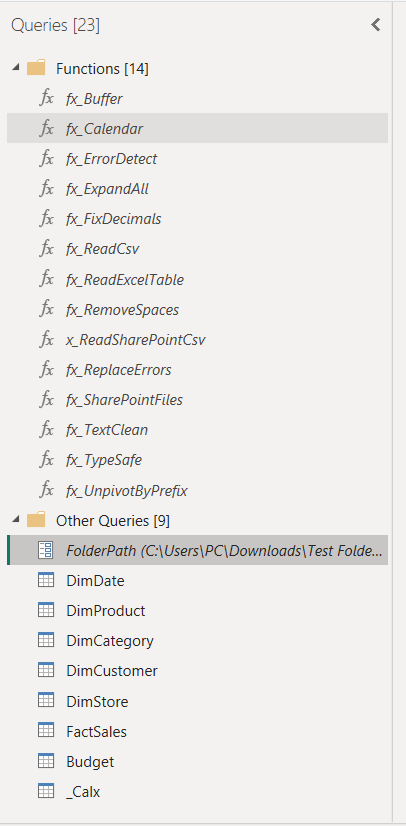Click the parameter icon beside FolderPath
406x826 pixels.
pyautogui.click(x=46, y=550)
